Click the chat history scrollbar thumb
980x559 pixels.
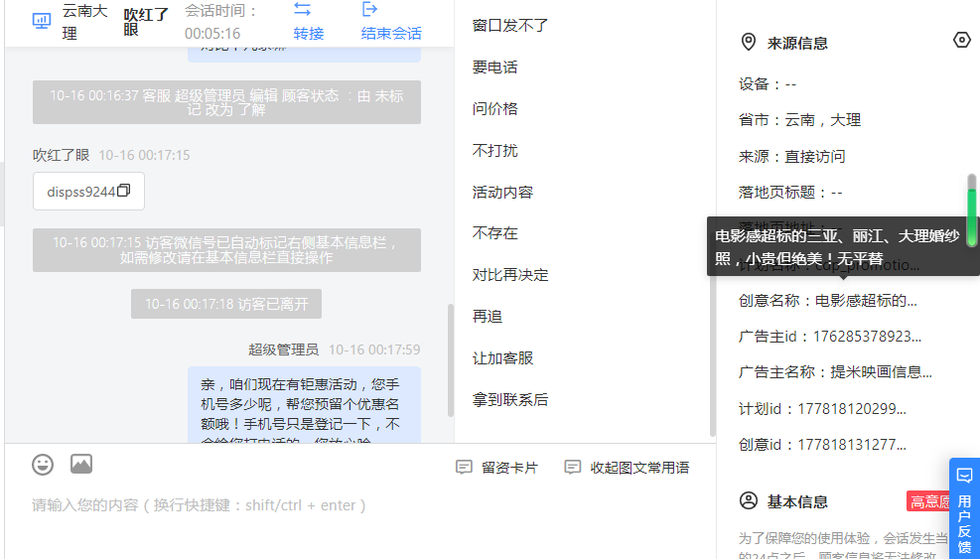pos(451,360)
